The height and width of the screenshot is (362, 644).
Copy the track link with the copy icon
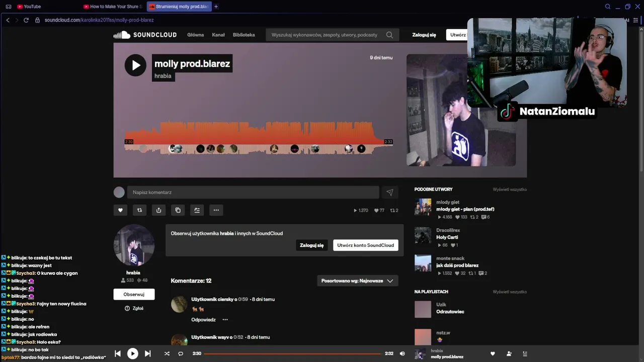(x=178, y=210)
